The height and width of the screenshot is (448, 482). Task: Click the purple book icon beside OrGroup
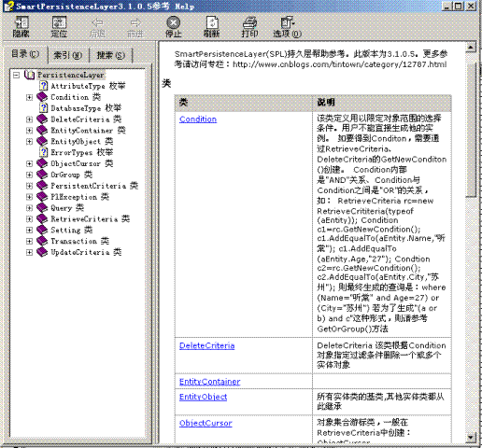click(42, 175)
